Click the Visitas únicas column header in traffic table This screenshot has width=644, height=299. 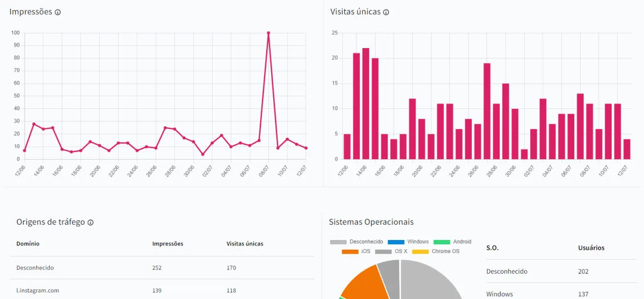click(x=245, y=244)
